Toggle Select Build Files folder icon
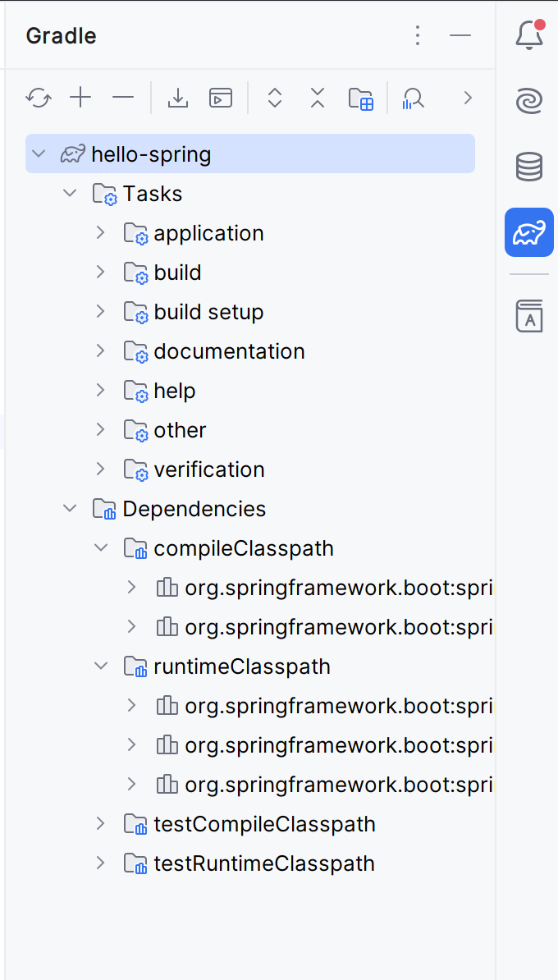 [x=360, y=98]
